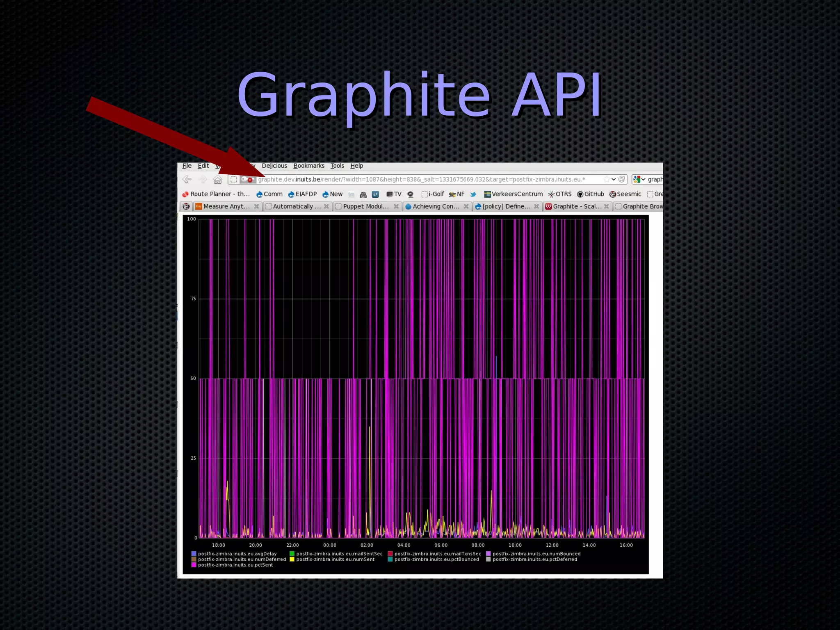Open the webcam-shaped bookmark after TV
840x630 pixels.
(x=410, y=194)
